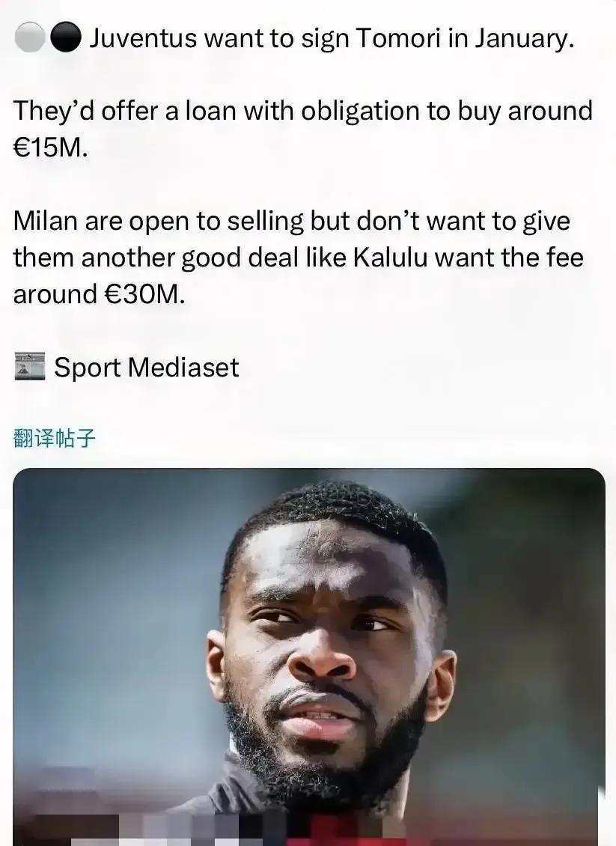Open the attached player photo
This screenshot has width=616, height=846.
tap(308, 657)
